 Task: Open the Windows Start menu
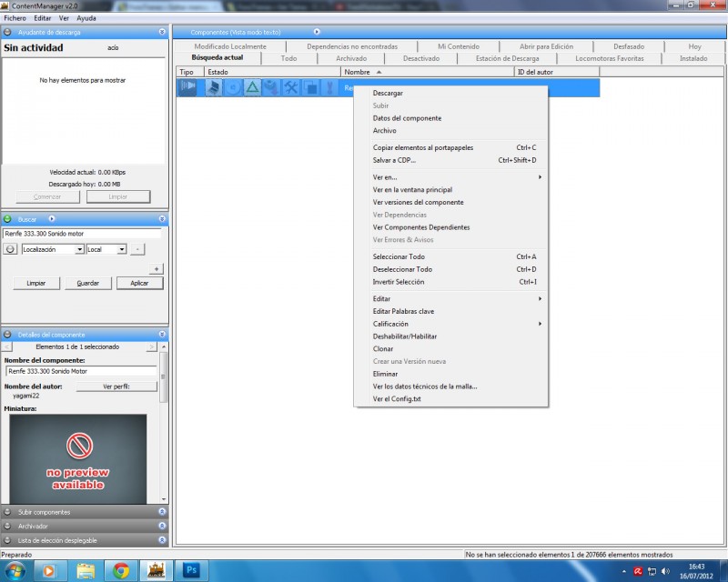pyautogui.click(x=15, y=571)
